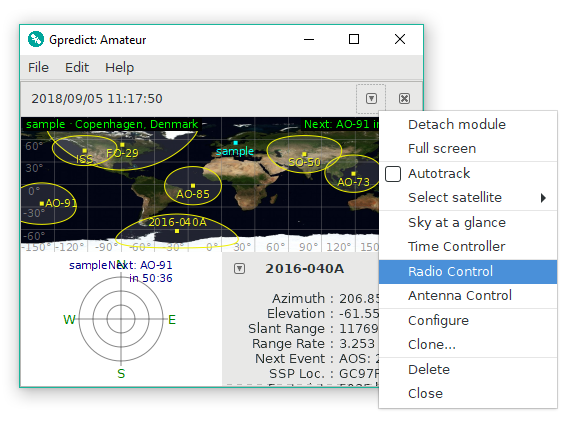This screenshot has height=438, width=576.
Task: Select the AO-85 satellite marker
Action: coord(193,186)
